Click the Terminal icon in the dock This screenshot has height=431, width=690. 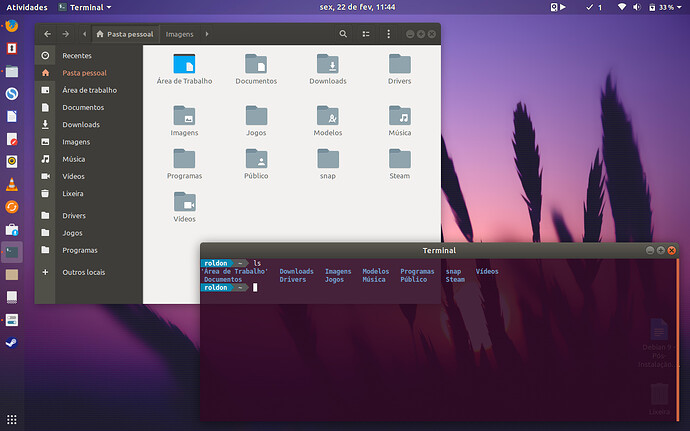pyautogui.click(x=12, y=252)
